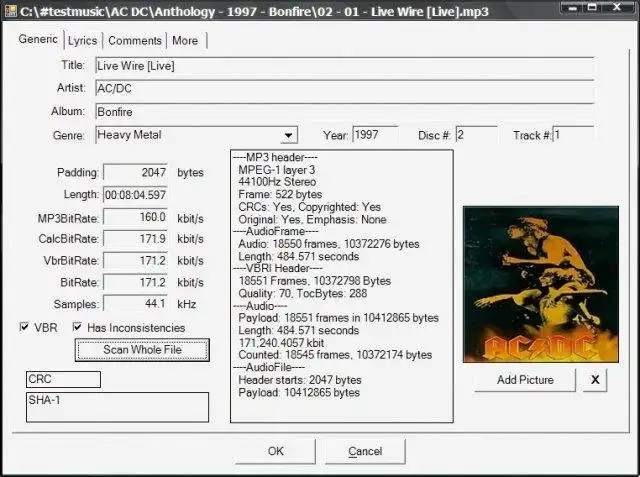Viewport: 640px width, 477px height.
Task: Toggle the VBR checkbox
Action: [x=24, y=327]
